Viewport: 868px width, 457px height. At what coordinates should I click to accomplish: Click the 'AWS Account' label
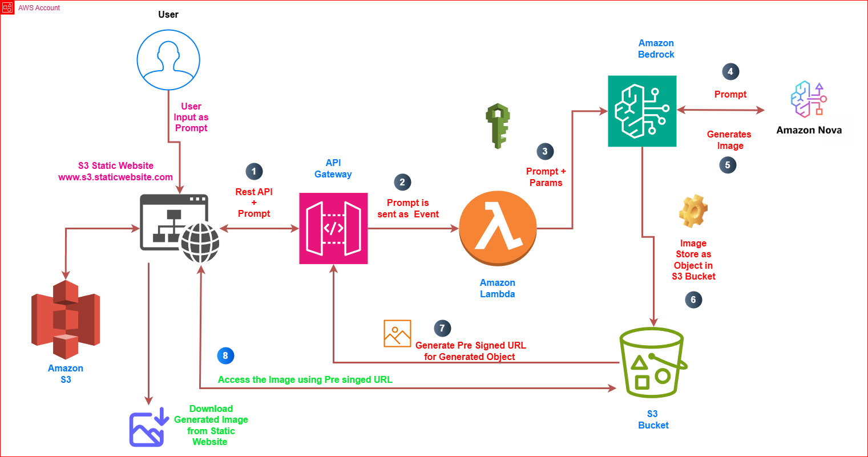(39, 8)
